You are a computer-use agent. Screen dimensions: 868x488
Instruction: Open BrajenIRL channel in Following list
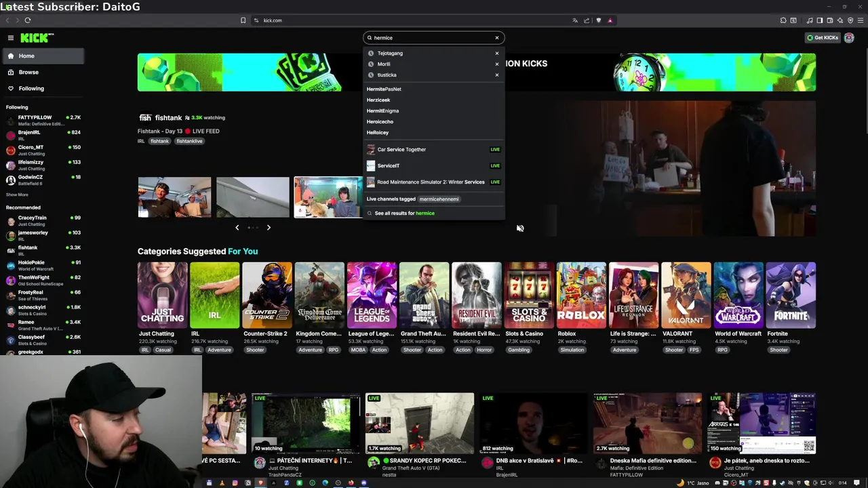coord(43,136)
